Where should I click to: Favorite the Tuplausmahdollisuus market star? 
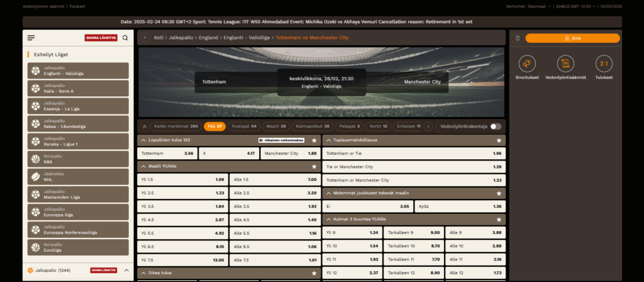click(499, 140)
